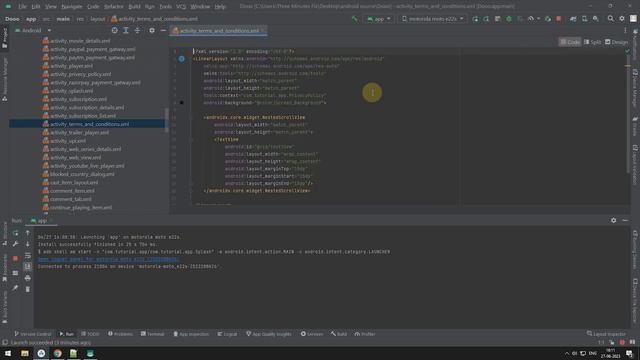Click Collapse All icon in Project panel
Viewport: 640px width, 360px height.
tap(137, 31)
